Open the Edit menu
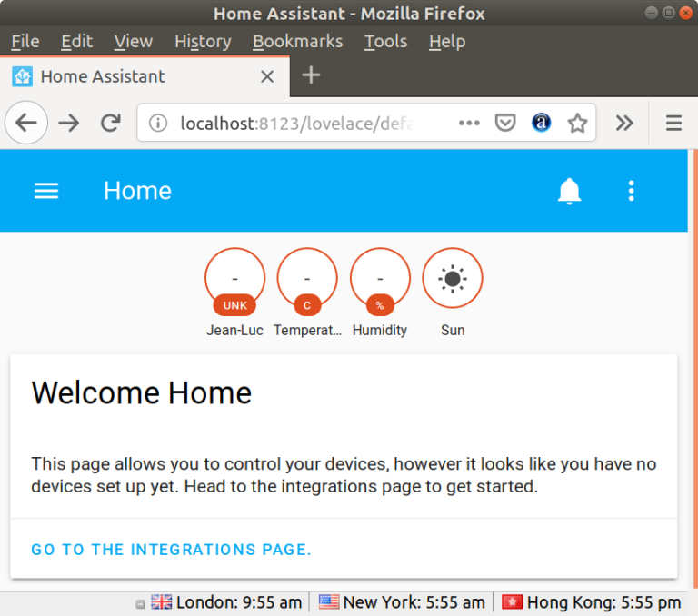The image size is (698, 616). pos(76,42)
